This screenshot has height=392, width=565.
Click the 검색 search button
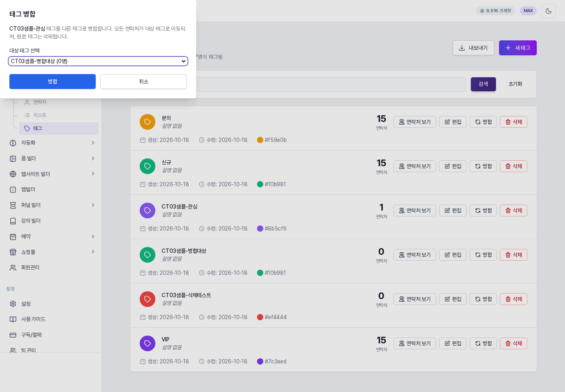[x=483, y=84]
